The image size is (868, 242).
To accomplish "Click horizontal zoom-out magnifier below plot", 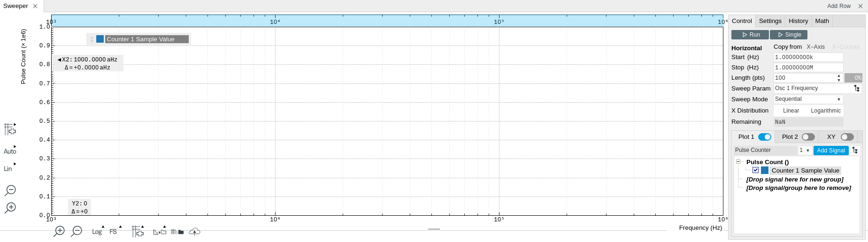I will (x=77, y=231).
